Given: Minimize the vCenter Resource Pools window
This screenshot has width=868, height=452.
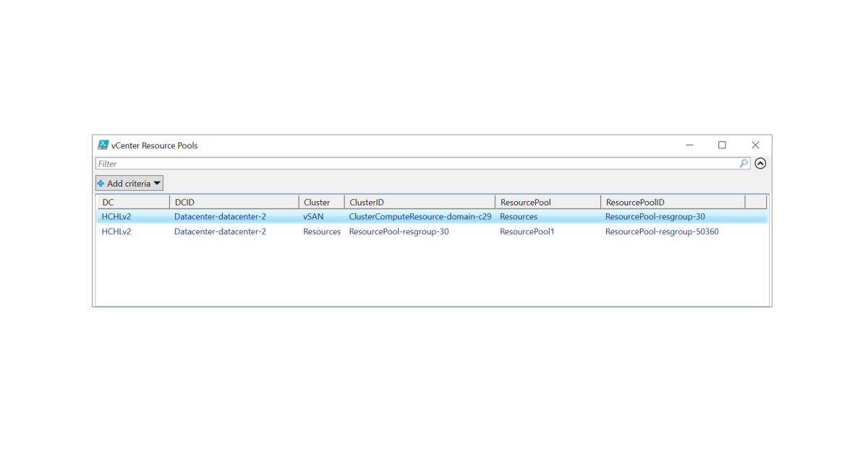Looking at the screenshot, I should click(689, 145).
